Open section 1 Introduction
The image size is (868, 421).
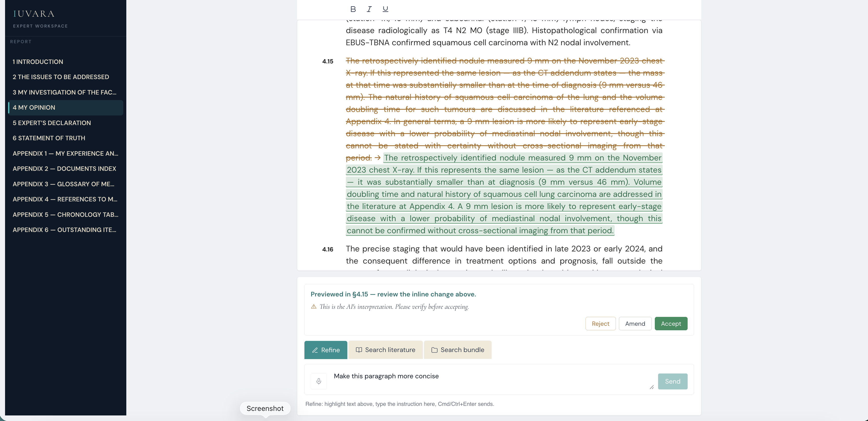point(66,62)
